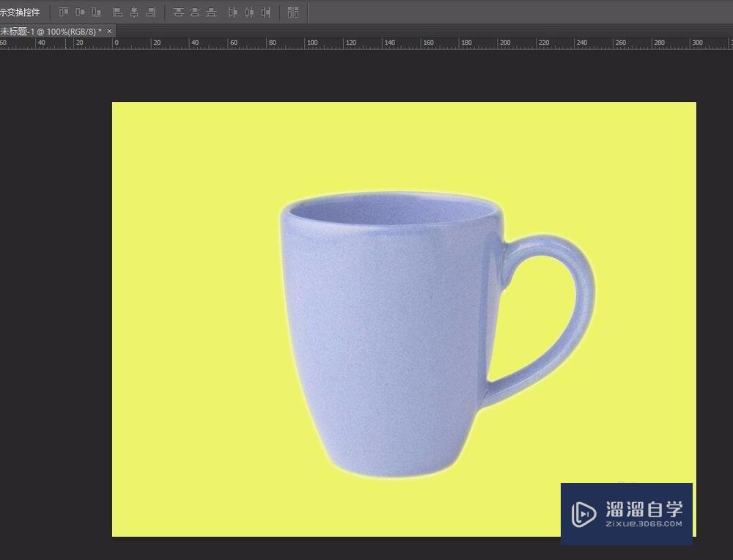Click the horizontal ruler above the canvas
This screenshot has width=733, height=560.
(x=366, y=43)
